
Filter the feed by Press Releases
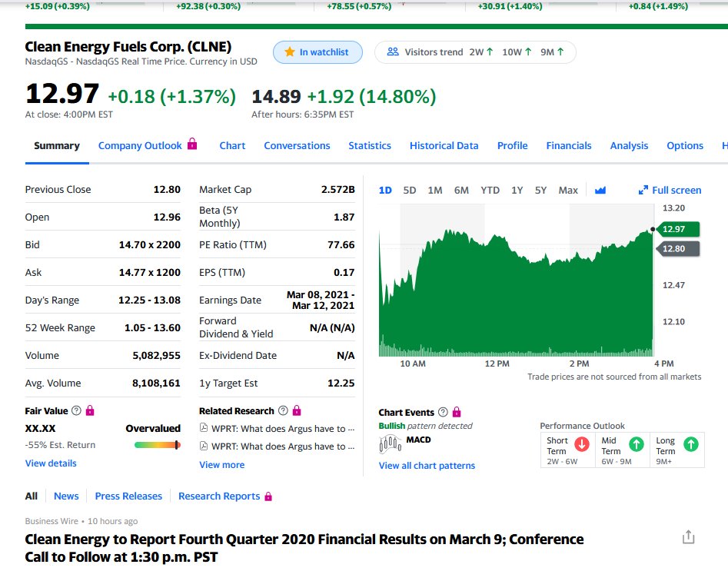point(128,496)
